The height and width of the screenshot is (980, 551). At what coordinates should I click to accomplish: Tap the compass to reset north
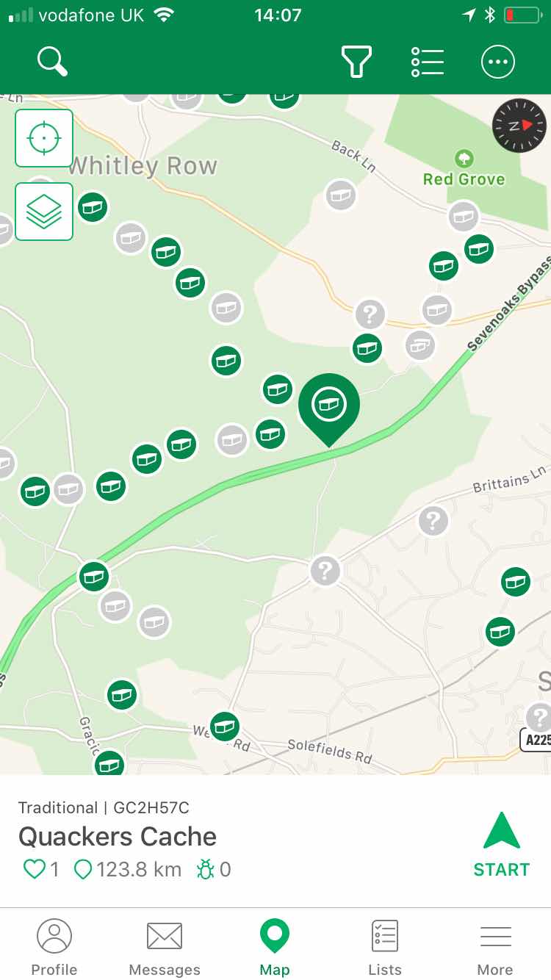(519, 126)
